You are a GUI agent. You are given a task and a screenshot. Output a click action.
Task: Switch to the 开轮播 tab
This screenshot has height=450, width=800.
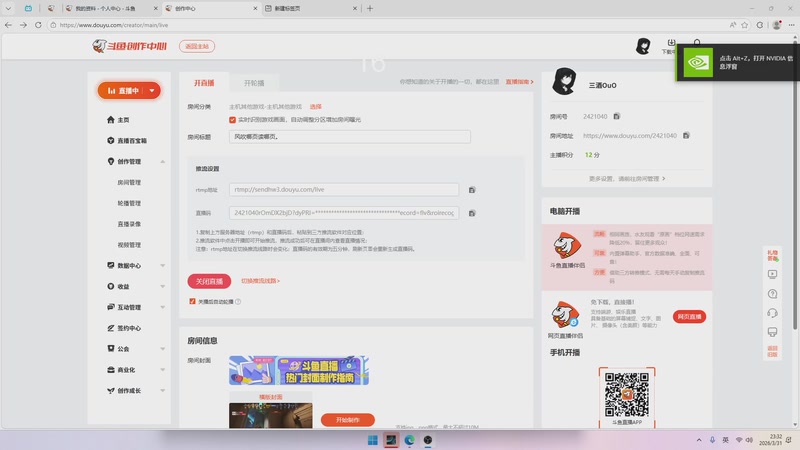pos(254,83)
